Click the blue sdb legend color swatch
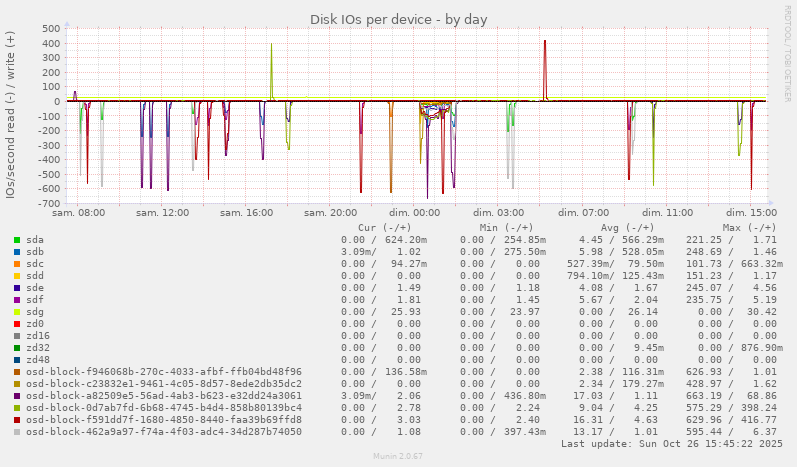This screenshot has width=797, height=467. (17, 252)
